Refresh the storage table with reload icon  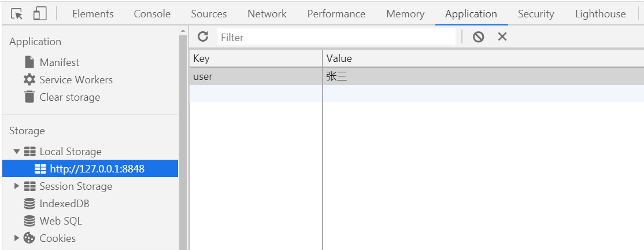click(x=203, y=37)
